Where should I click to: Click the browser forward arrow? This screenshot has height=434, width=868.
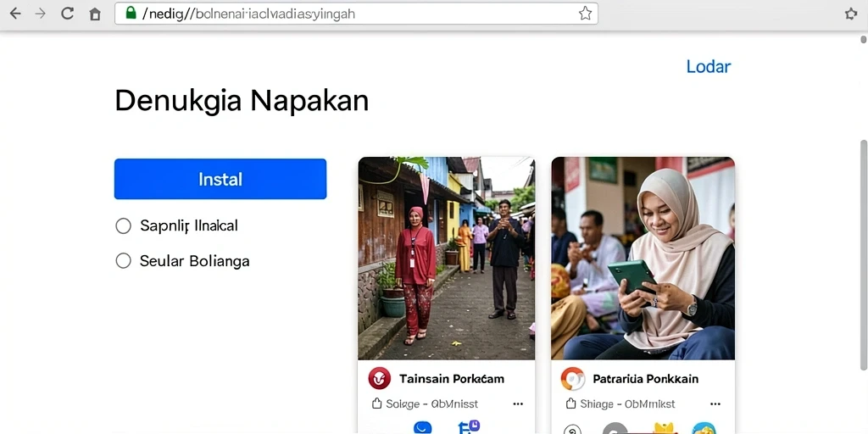click(x=41, y=14)
